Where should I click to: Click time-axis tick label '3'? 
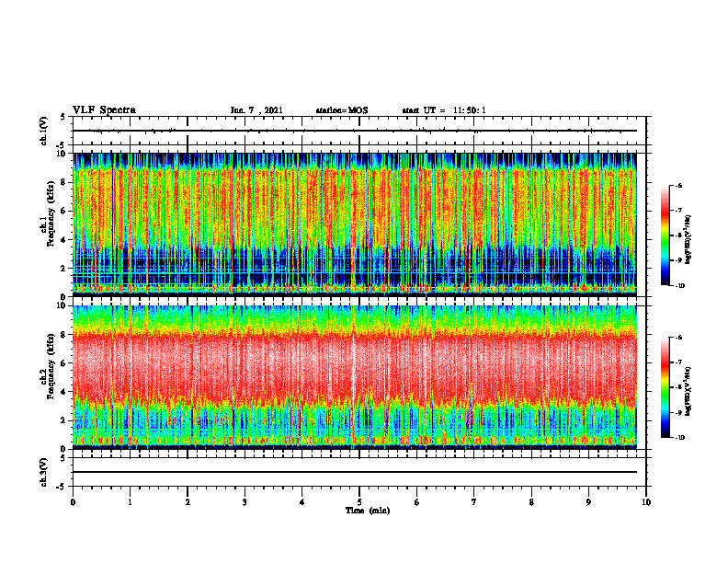[245, 502]
